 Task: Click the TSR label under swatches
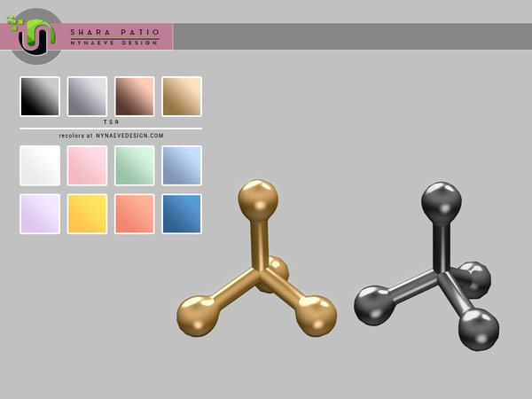pyautogui.click(x=111, y=121)
